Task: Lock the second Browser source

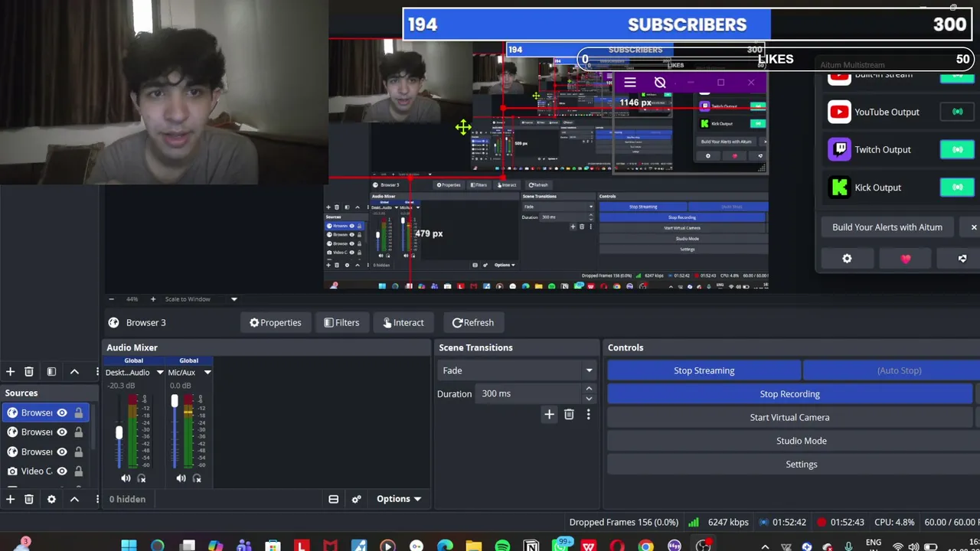Action: (x=78, y=432)
